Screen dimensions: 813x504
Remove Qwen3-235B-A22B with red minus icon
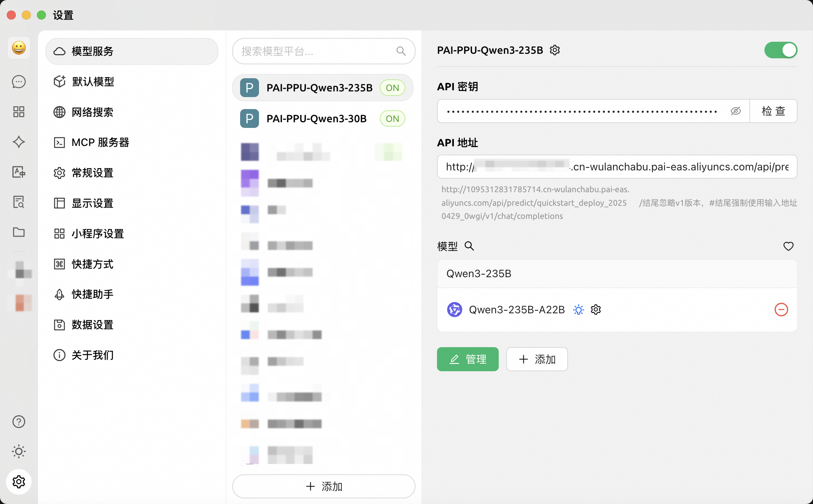[781, 310]
